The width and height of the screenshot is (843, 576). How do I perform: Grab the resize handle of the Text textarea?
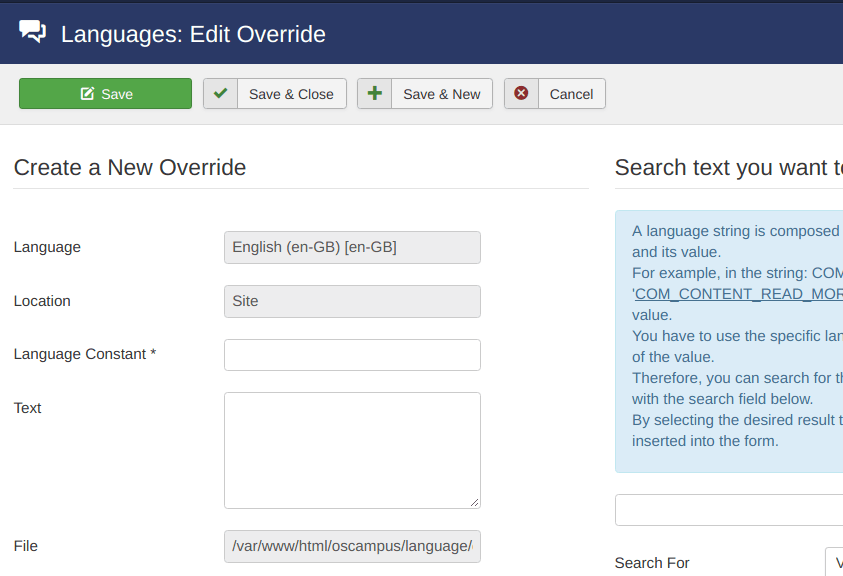click(x=474, y=502)
